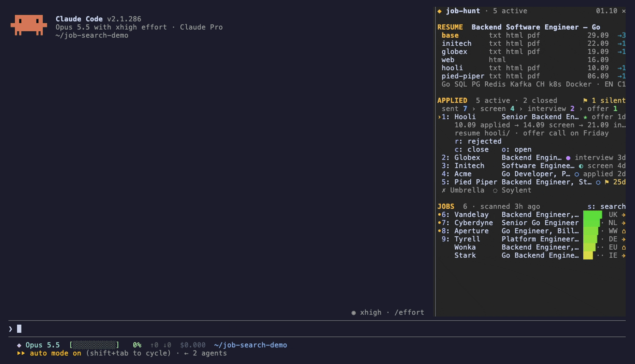Expand the Initech application row
The image size is (635, 364).
(x=531, y=166)
